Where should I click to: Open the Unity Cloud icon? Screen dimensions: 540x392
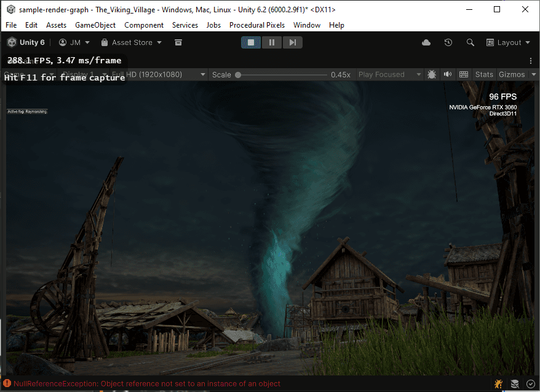pos(426,42)
